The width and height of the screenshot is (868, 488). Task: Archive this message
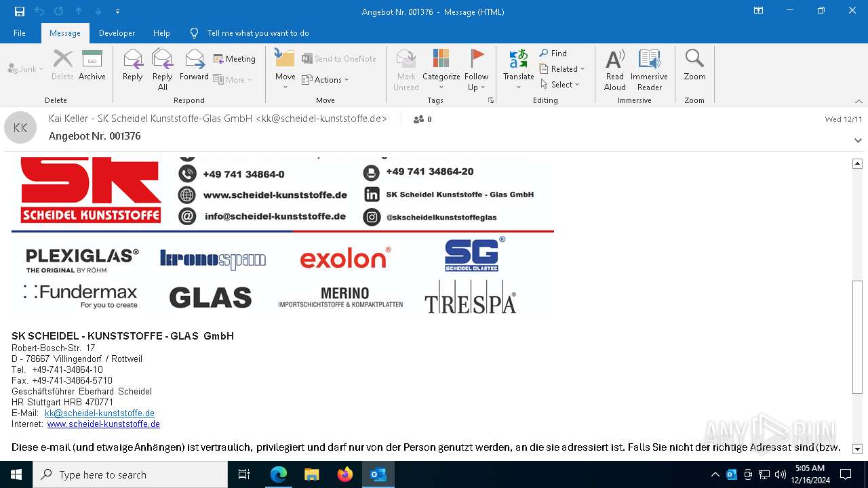coord(92,65)
